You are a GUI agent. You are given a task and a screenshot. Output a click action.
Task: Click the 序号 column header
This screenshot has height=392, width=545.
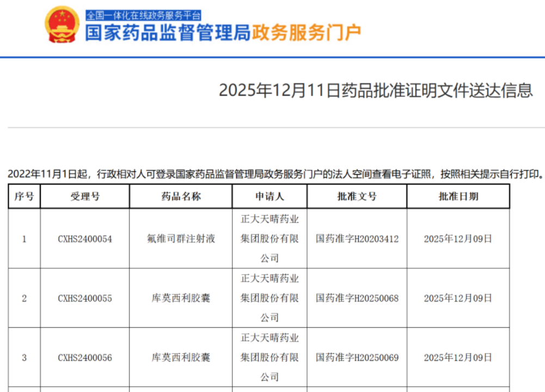tap(24, 196)
